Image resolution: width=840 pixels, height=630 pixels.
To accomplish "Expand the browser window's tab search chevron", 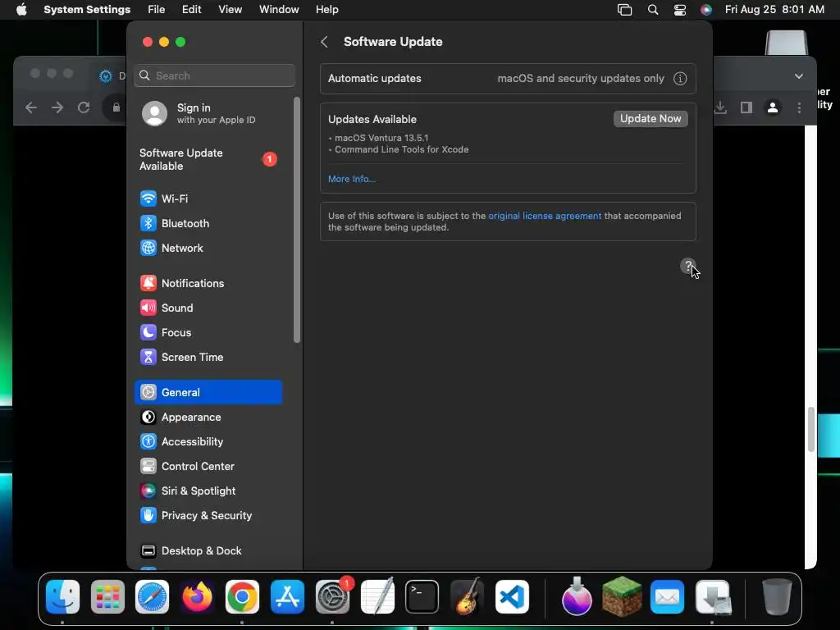I will tap(799, 76).
